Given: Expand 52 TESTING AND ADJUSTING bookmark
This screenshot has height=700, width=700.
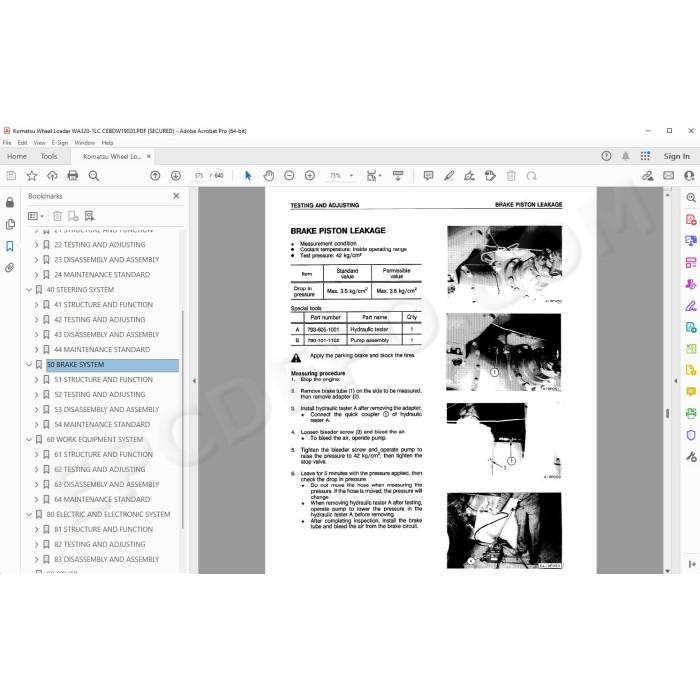Looking at the screenshot, I should coord(37,395).
